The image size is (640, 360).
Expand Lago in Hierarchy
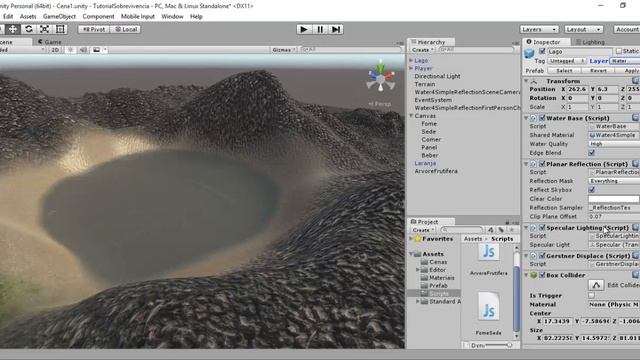click(x=411, y=60)
